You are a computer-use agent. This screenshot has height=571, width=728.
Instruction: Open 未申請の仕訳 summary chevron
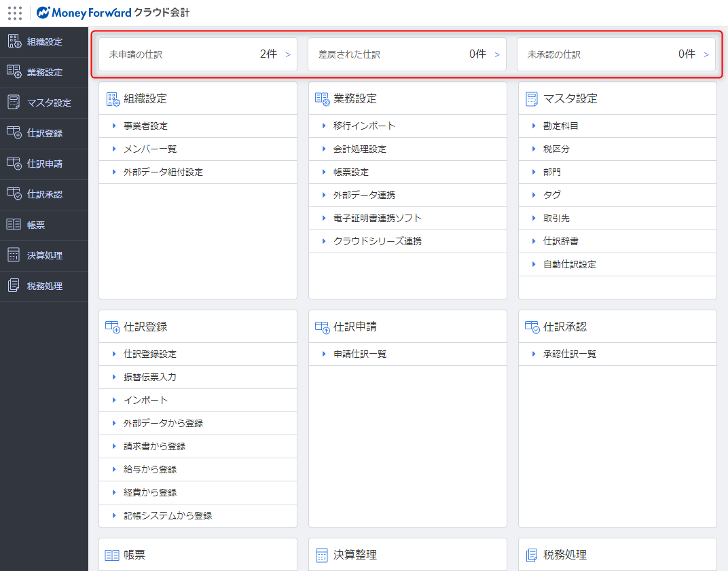(x=288, y=55)
